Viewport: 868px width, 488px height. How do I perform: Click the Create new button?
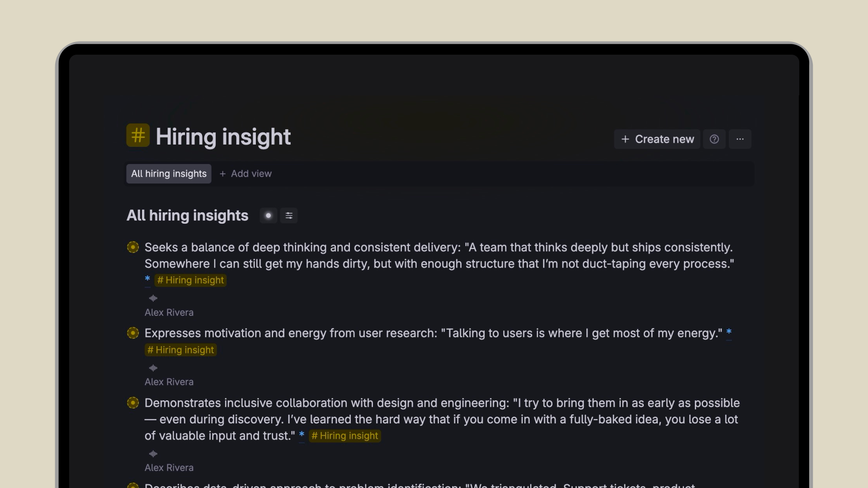pos(657,139)
